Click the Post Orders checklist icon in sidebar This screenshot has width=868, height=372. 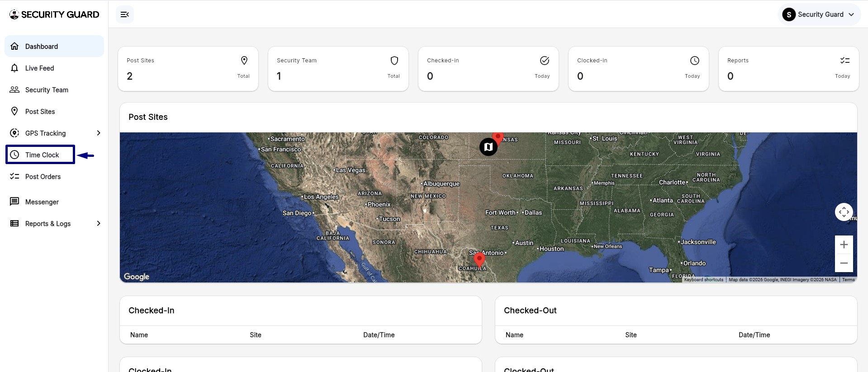[x=14, y=176]
